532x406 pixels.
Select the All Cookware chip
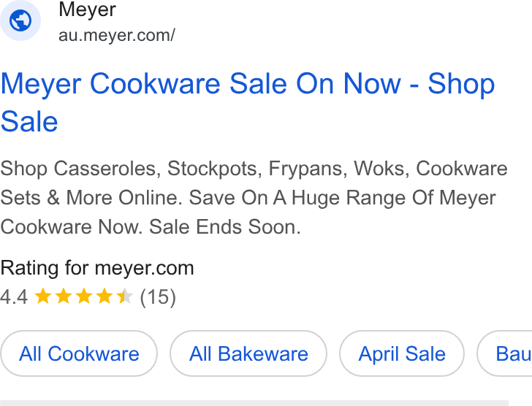[79, 353]
